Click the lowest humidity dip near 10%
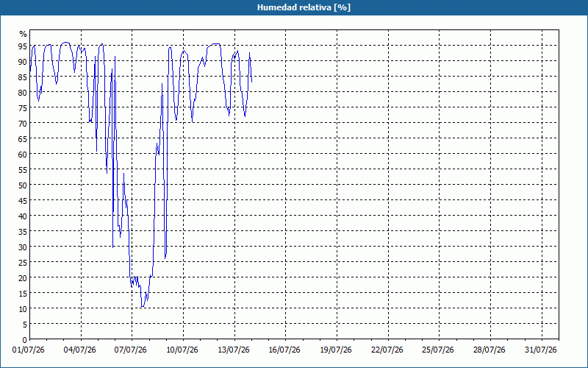Viewport: 588px width, 368px height. click(x=142, y=307)
